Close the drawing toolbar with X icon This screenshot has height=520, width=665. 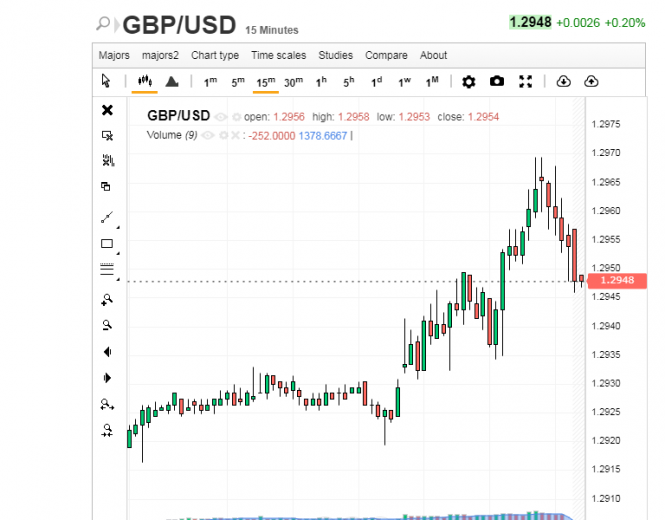[107, 110]
